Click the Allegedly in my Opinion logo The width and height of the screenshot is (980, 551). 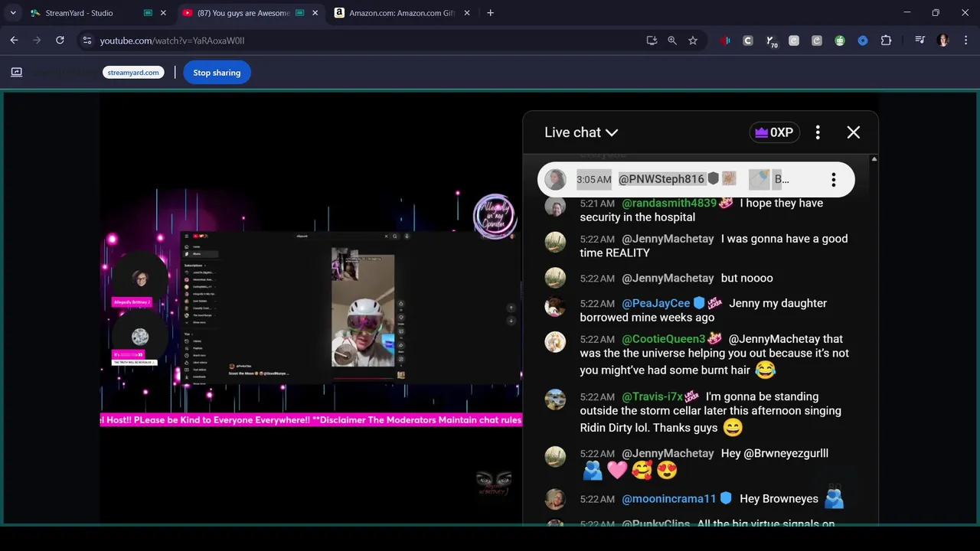coord(495,216)
